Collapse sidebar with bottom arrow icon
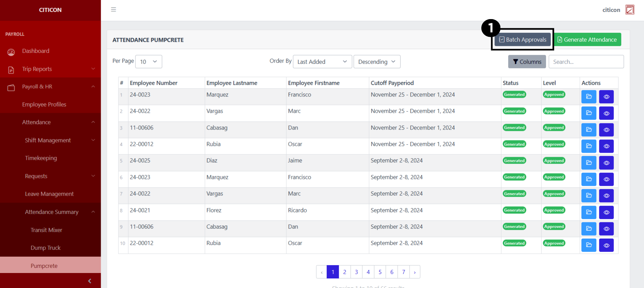 (x=90, y=281)
